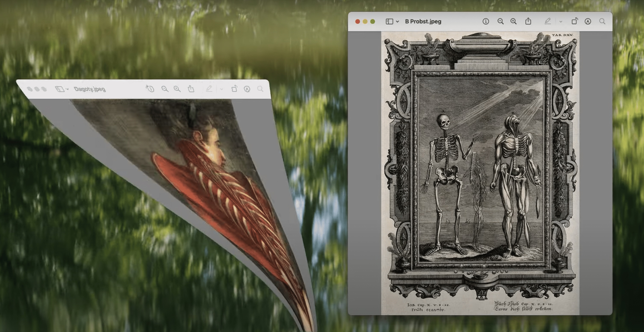Toggle Markup toolbar in B Probst window
644x332 pixels.
click(x=588, y=22)
